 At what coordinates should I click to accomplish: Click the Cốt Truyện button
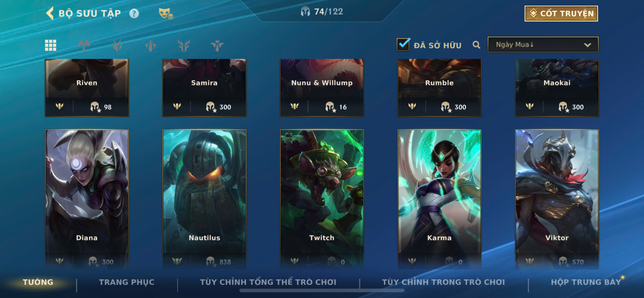click(x=561, y=13)
